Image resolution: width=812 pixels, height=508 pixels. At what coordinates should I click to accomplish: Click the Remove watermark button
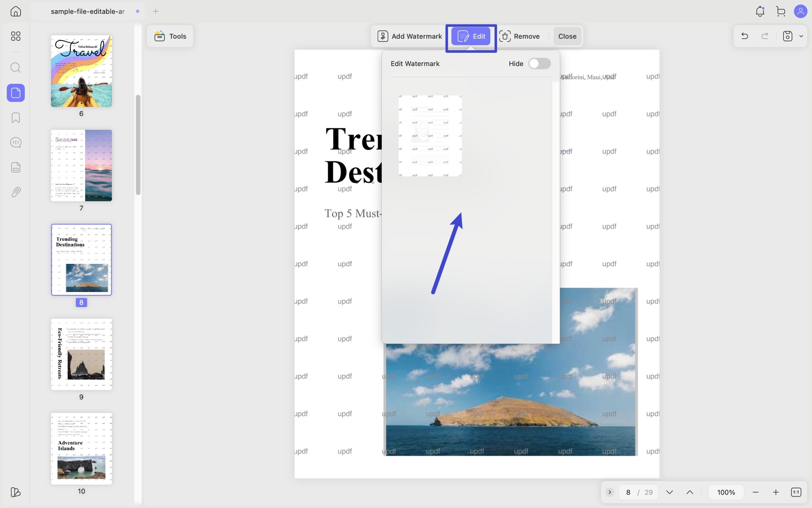coord(520,36)
